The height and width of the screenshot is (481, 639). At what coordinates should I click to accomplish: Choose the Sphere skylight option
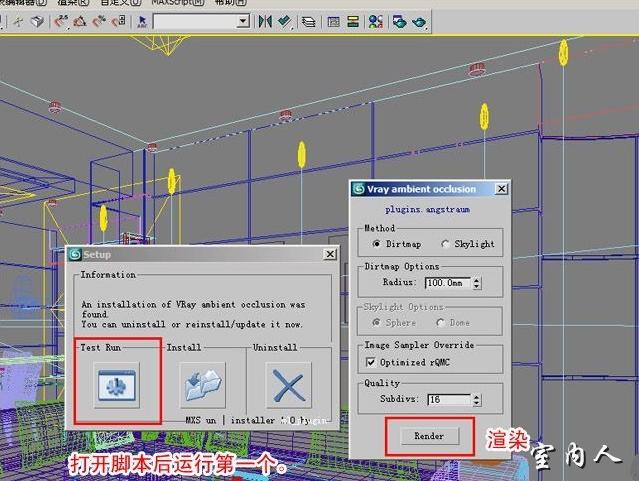coord(376,322)
